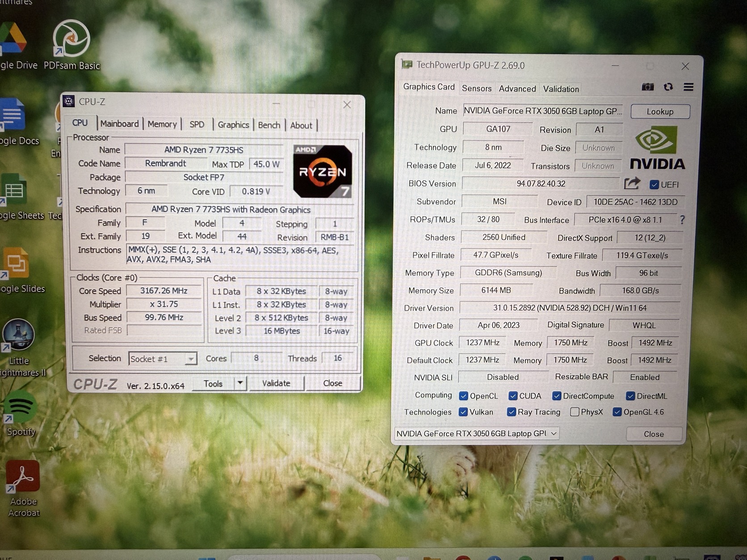Click the Tools button in CPU-Z
The image size is (747, 560).
213,383
